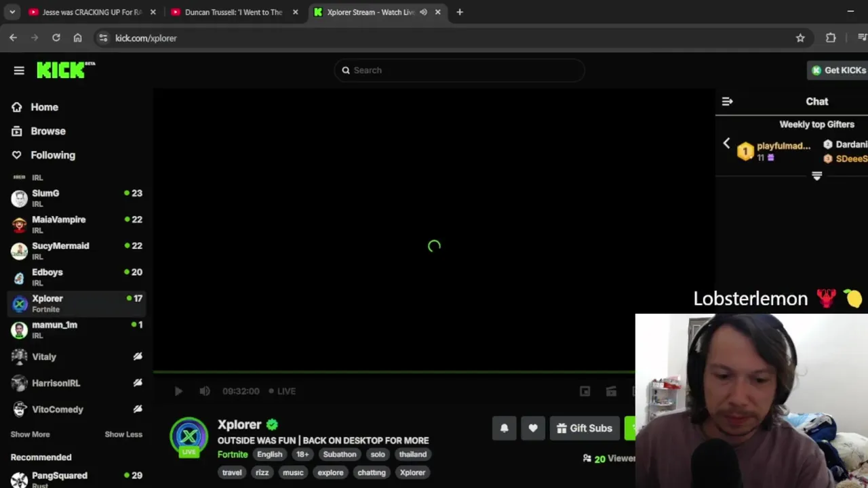Image resolution: width=868 pixels, height=488 pixels.
Task: Click the browser back arrow
Action: coord(14,38)
